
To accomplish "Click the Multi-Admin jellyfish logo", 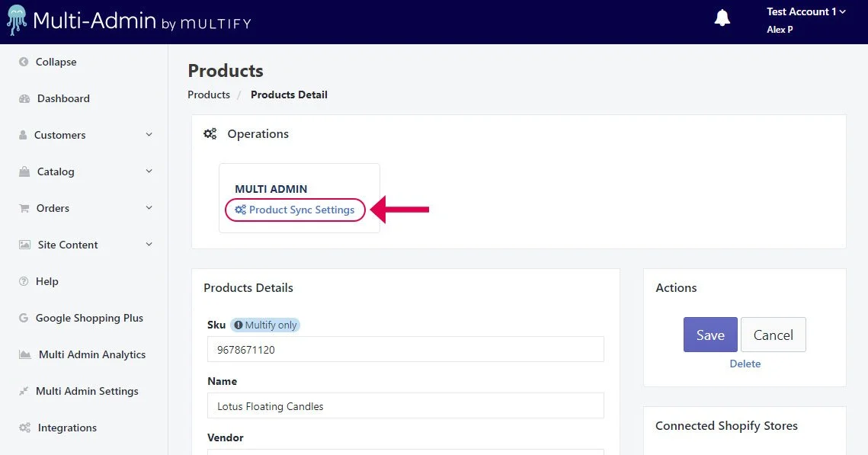I will click(17, 21).
